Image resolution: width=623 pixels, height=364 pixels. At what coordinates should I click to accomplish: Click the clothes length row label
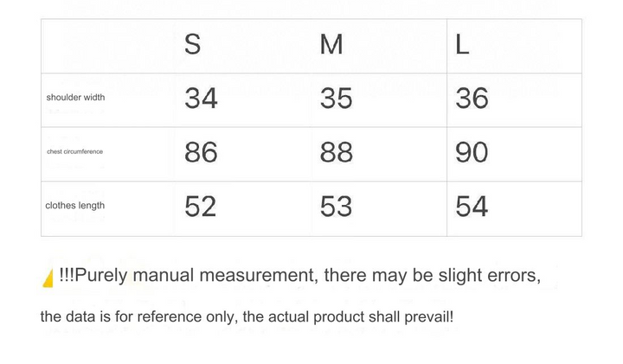[74, 206]
